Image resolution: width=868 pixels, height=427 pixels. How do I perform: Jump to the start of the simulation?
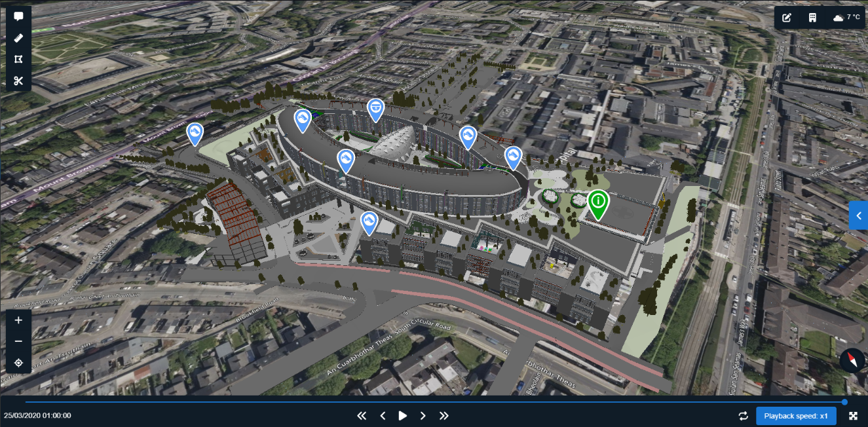pos(362,415)
